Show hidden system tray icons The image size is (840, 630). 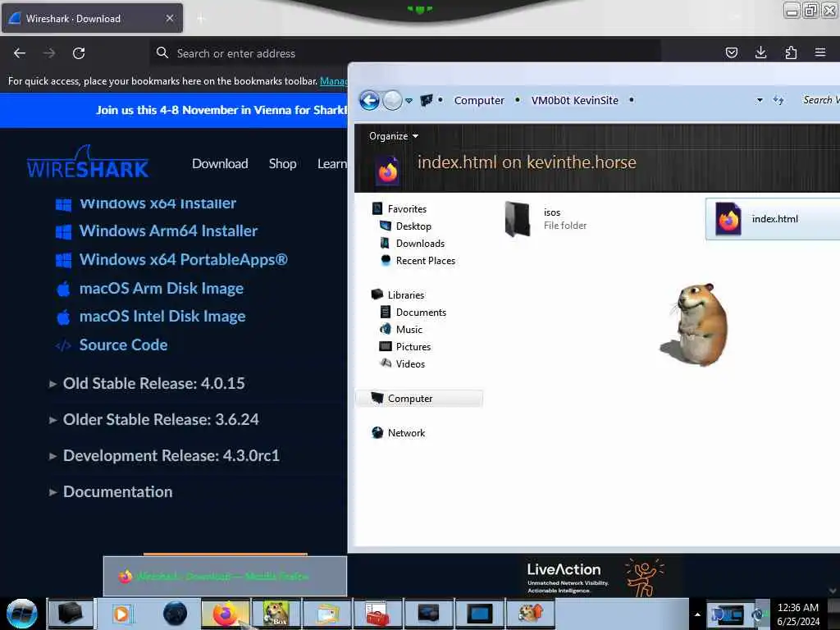[x=697, y=614]
